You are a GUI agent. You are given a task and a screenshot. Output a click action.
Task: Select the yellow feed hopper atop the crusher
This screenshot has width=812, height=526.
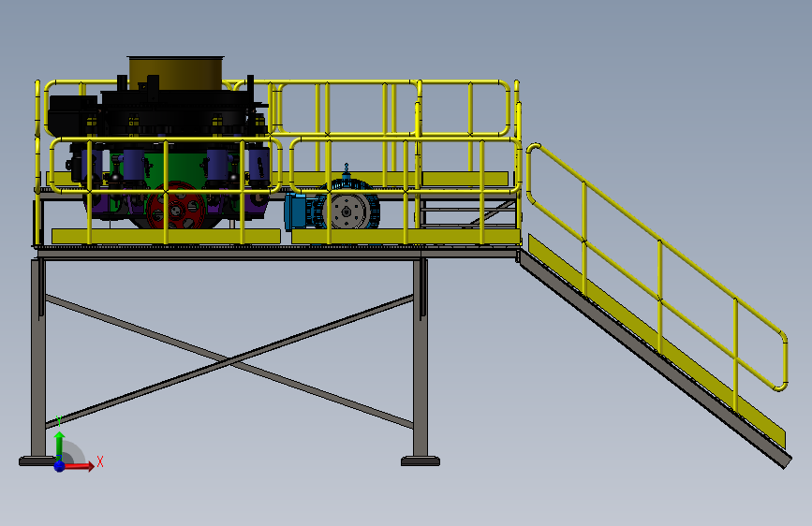[x=176, y=73]
